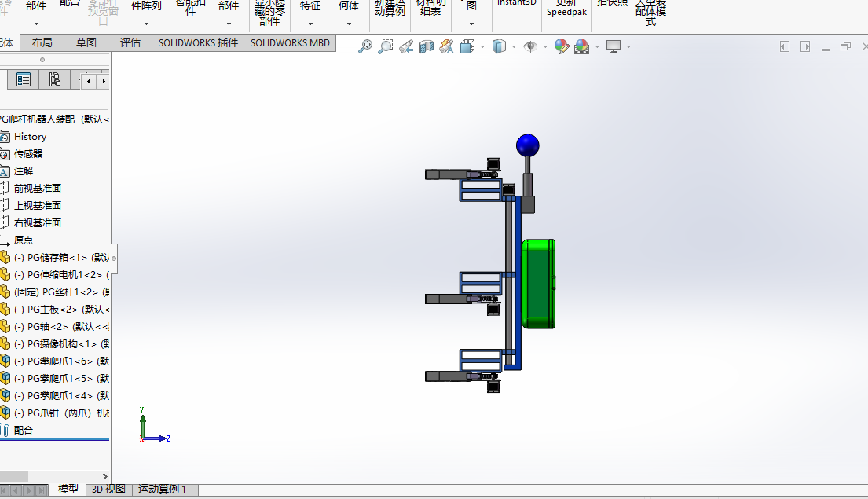
Task: Open the 特征 dropdown arrow
Action: 310,24
